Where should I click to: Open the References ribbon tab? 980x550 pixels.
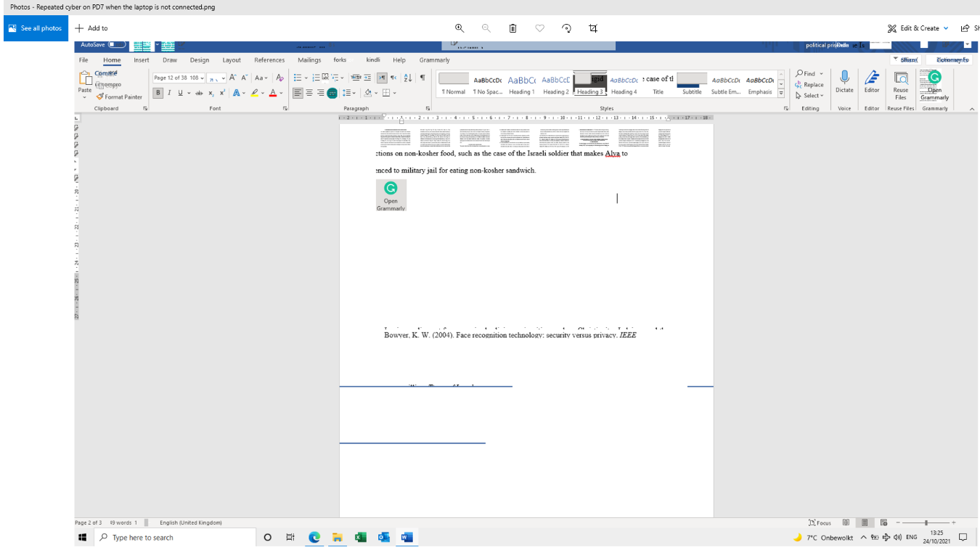click(x=269, y=60)
